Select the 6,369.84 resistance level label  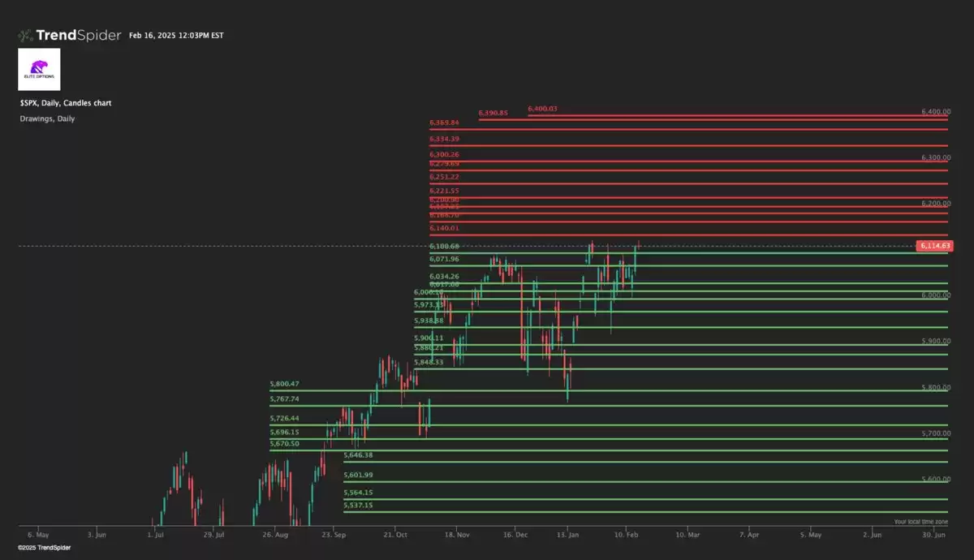(445, 123)
